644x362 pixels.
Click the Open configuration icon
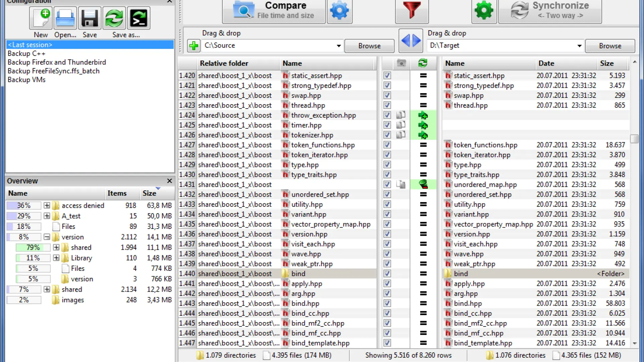coord(65,18)
